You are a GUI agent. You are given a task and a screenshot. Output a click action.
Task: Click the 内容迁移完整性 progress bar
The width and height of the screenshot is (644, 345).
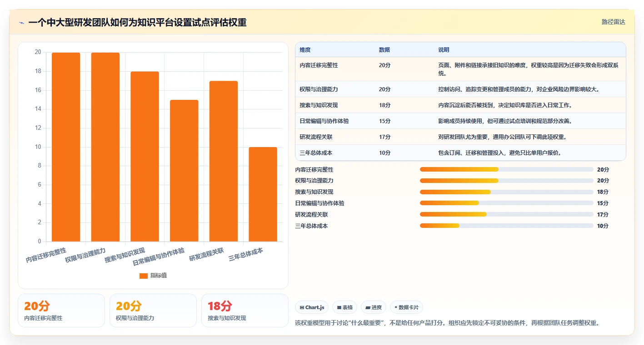tap(506, 169)
